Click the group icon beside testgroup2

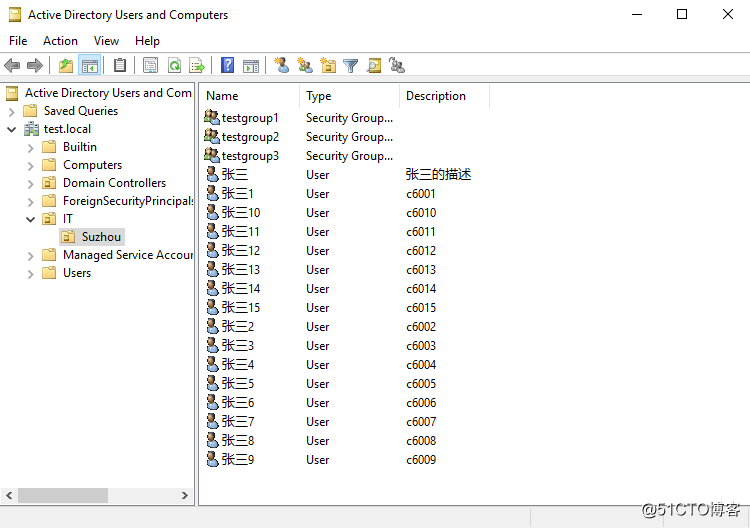(211, 136)
